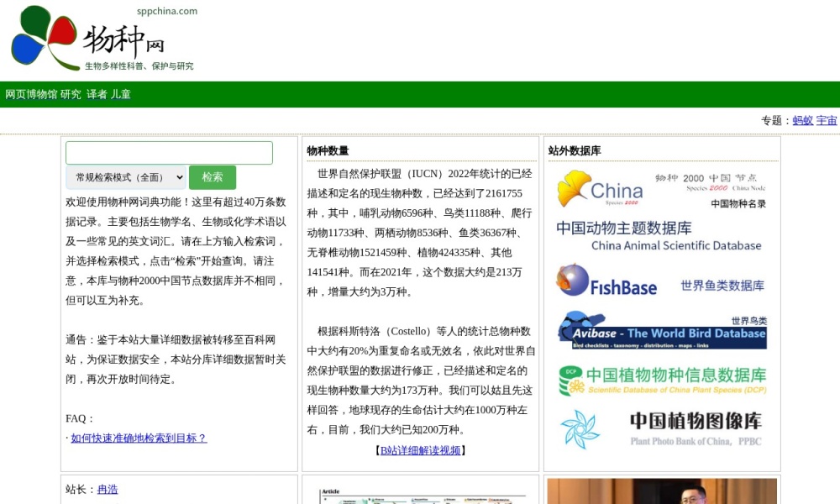Viewport: 840px width, 504px height.
Task: Open the 宇宙 topic link
Action: pos(825,120)
